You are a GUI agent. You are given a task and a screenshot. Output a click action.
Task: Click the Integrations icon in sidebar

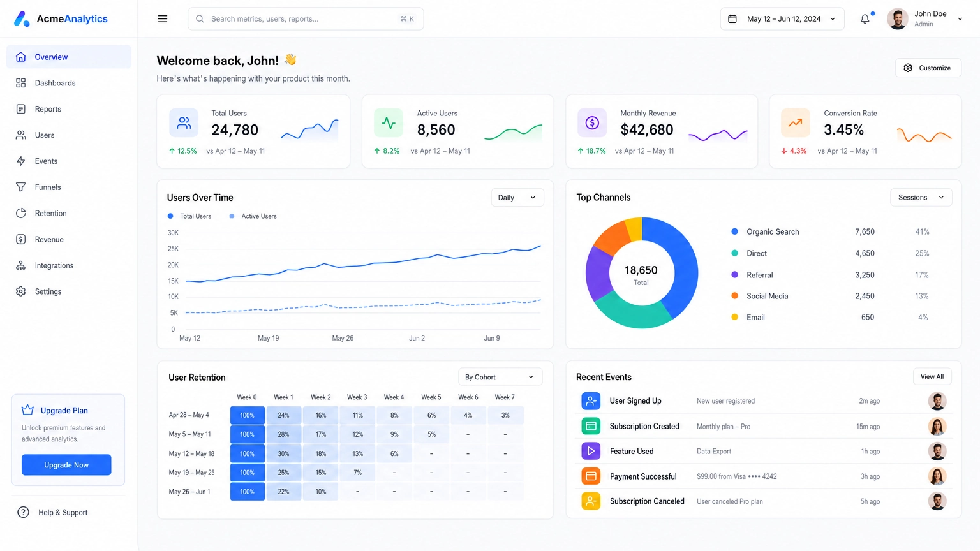(21, 265)
